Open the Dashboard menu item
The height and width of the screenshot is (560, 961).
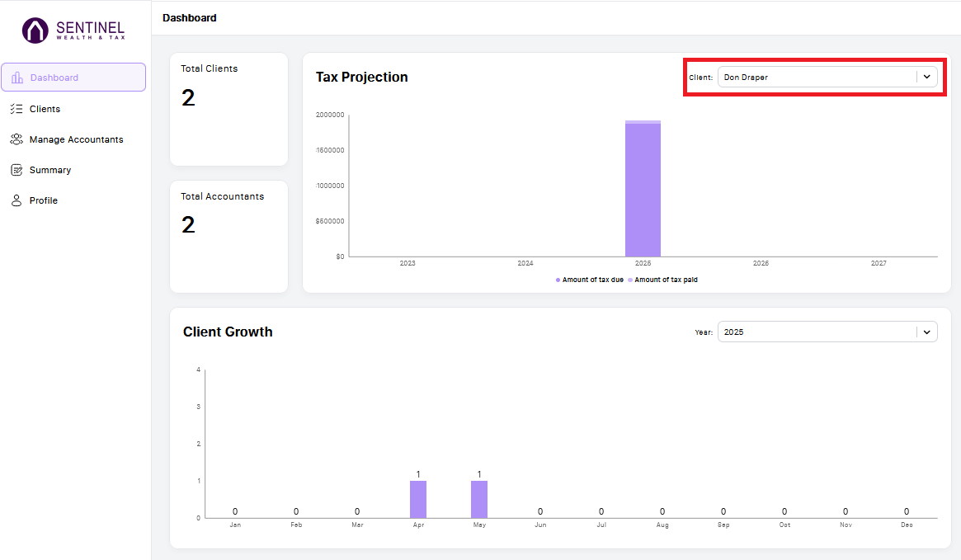tap(73, 78)
